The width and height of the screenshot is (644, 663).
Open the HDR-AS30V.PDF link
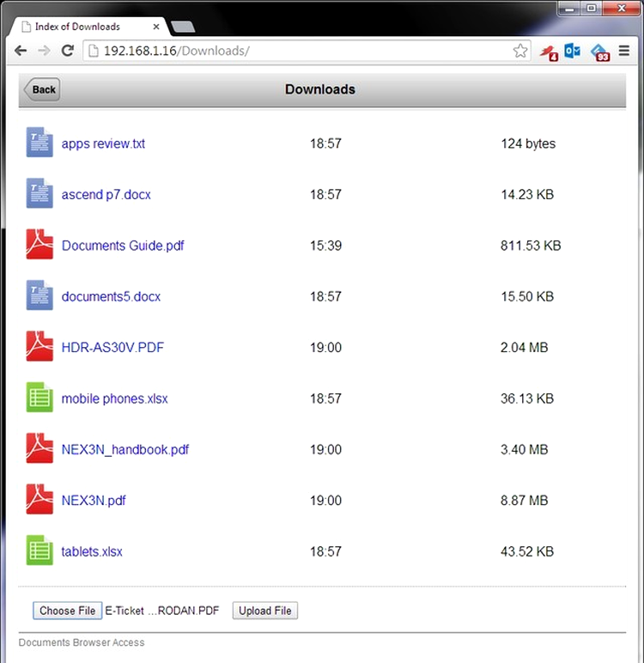(112, 348)
